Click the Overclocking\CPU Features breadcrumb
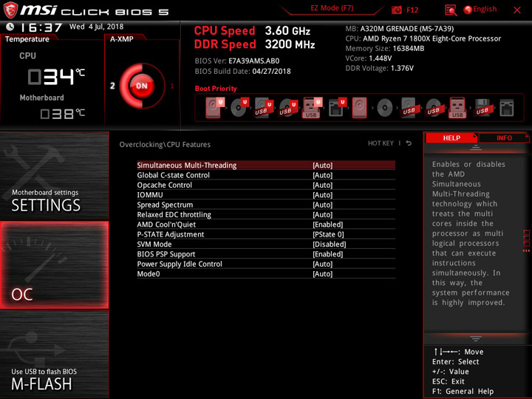Viewport: 532px width, 399px height. pos(165,145)
